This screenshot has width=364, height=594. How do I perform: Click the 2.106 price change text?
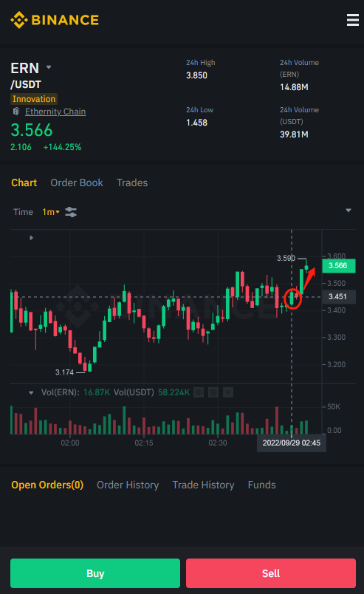(x=21, y=147)
